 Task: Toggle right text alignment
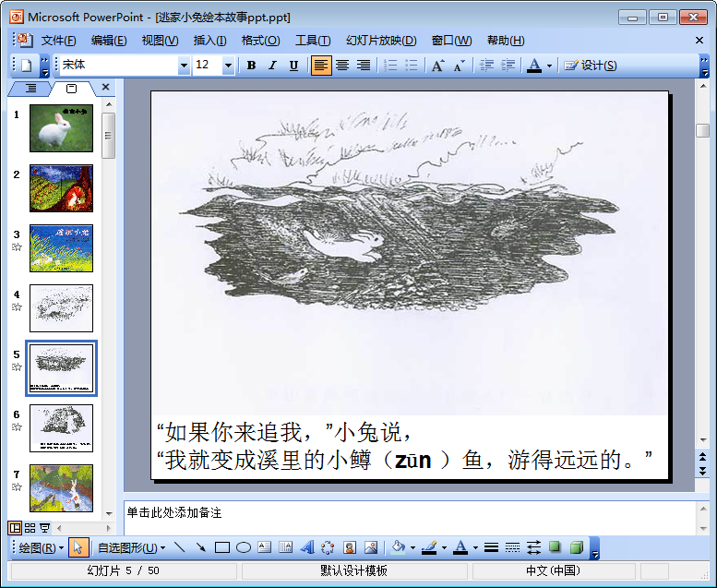click(x=364, y=66)
